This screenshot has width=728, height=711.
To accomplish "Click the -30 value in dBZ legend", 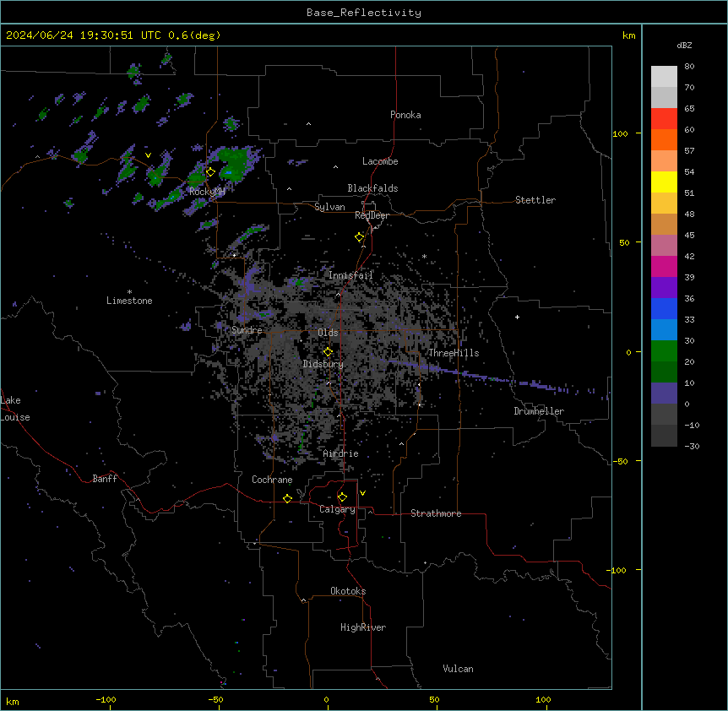I will [x=692, y=446].
